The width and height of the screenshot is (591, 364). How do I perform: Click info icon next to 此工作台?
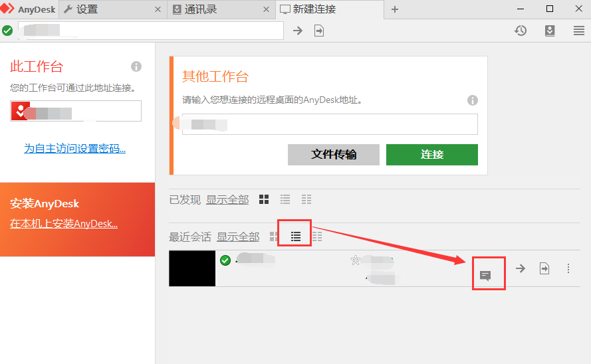pyautogui.click(x=136, y=66)
